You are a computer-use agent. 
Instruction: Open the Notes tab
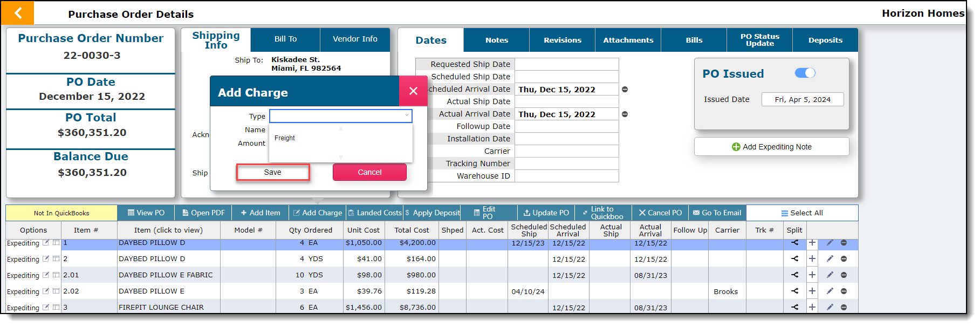point(496,40)
